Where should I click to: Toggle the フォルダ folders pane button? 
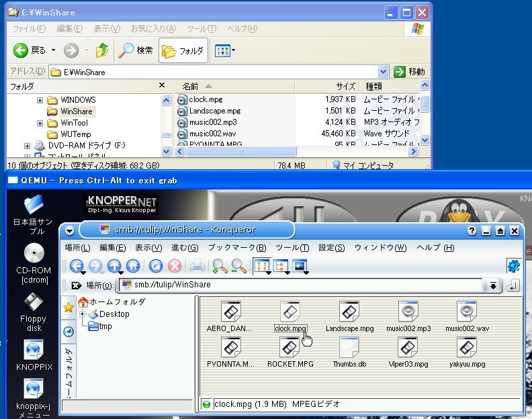(183, 51)
